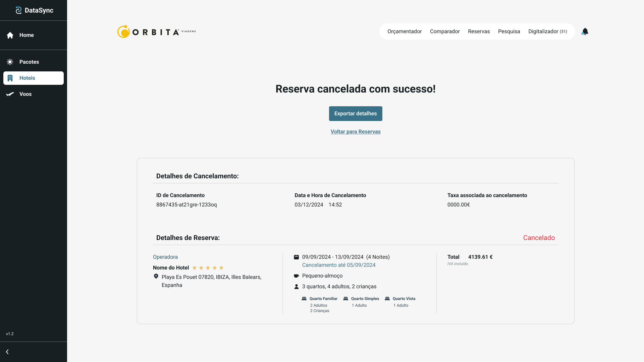Click the Home house icon in sidebar
Screen dimensions: 644x362
[10, 35]
